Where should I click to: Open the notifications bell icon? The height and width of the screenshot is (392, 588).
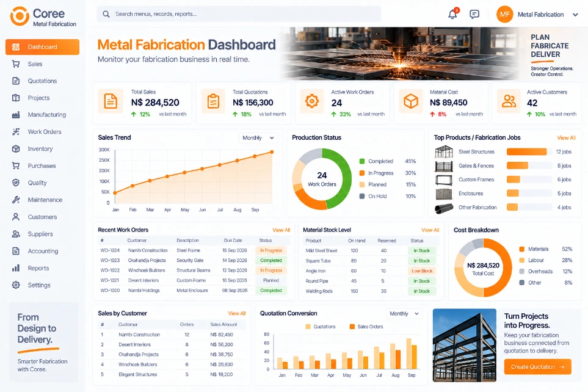452,14
